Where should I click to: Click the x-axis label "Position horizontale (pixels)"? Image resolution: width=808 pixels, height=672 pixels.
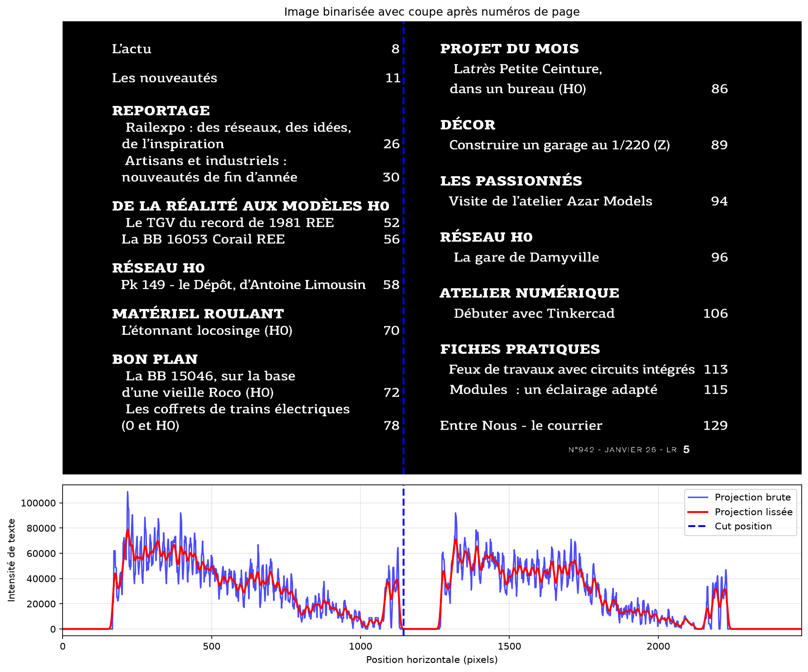(432, 660)
